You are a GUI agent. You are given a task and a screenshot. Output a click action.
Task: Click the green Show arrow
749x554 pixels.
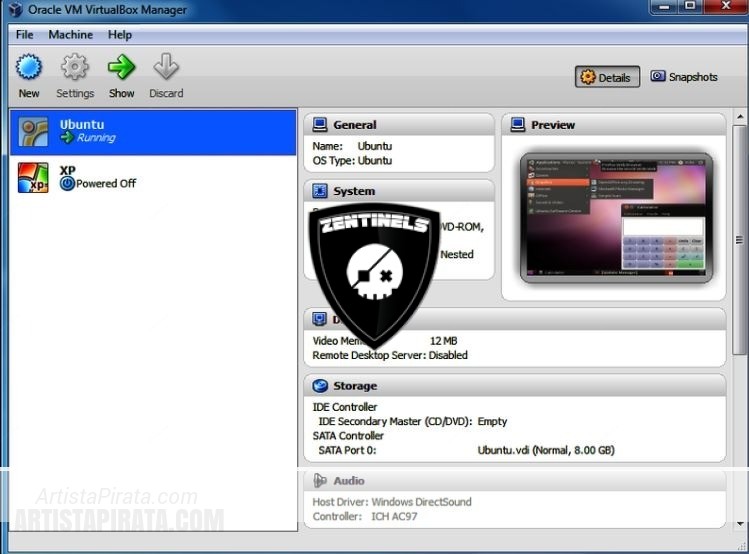(x=121, y=67)
